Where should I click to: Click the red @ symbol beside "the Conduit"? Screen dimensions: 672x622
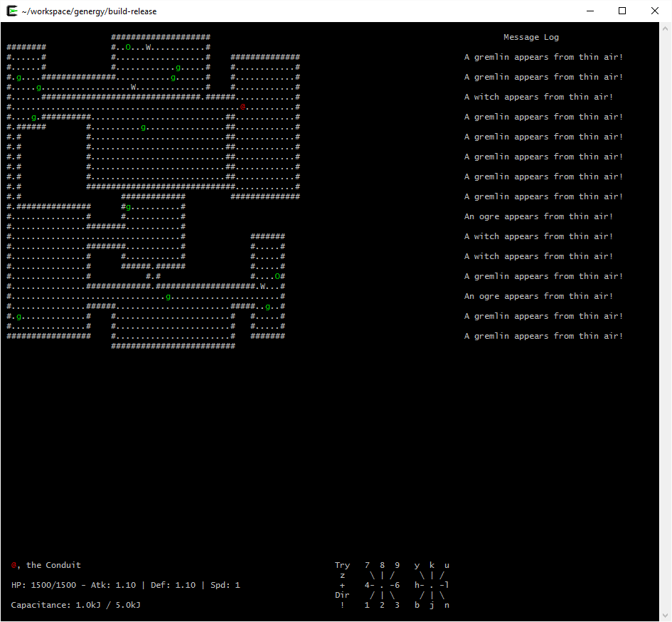[14, 565]
